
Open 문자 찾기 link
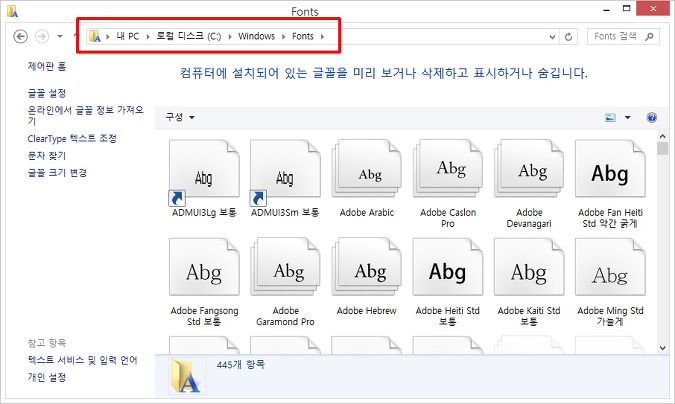tap(47, 155)
